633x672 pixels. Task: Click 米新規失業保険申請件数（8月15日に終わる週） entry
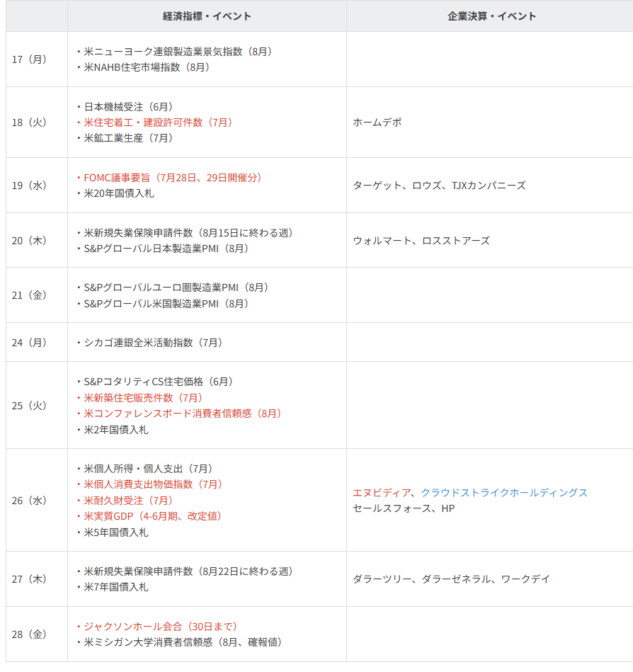[x=185, y=233]
